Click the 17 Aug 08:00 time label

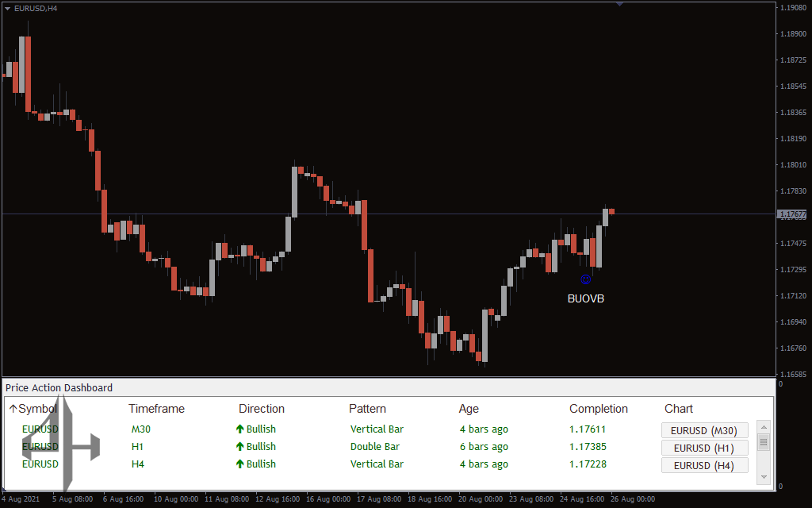[379, 499]
